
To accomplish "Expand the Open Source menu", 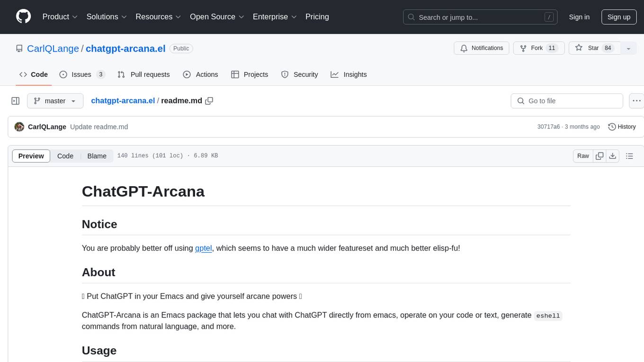I will tap(217, 17).
